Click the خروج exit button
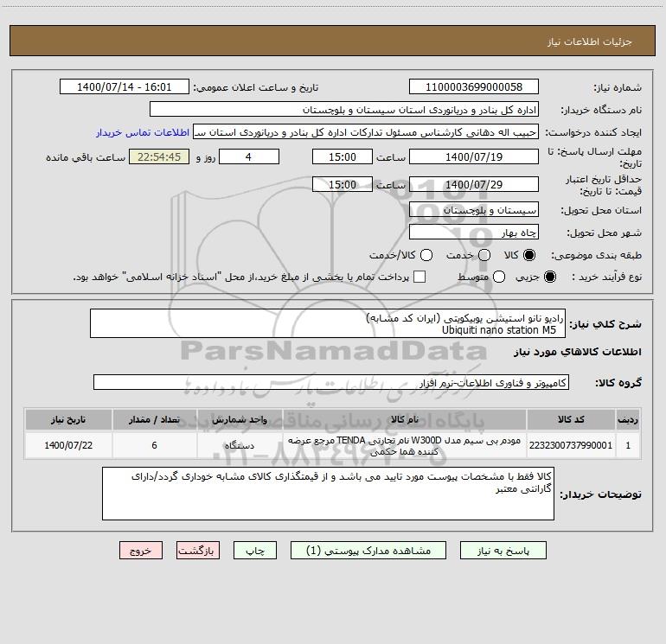This screenshot has height=644, width=666. (x=141, y=551)
